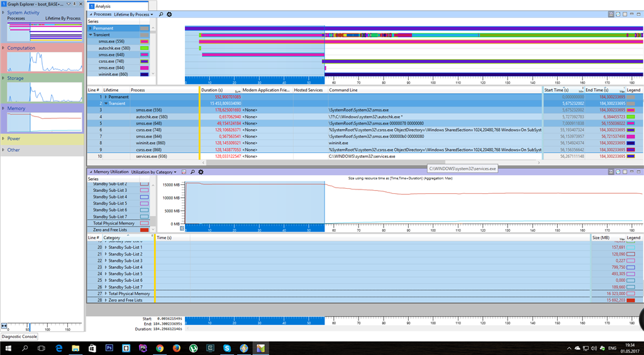Show graph-only view for Processes panel
Screen dimensions: 644x355
tap(618, 14)
